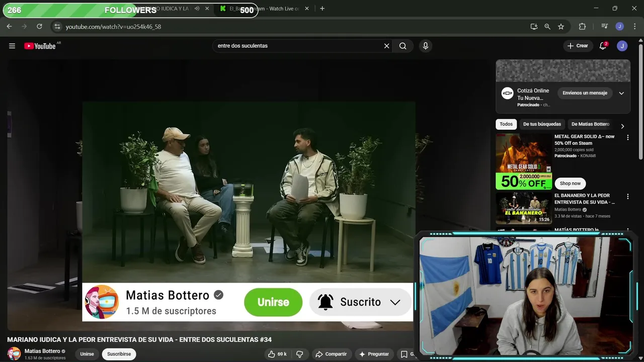Open the YouTube account avatar menu
The width and height of the screenshot is (644, 362).
click(622, 46)
